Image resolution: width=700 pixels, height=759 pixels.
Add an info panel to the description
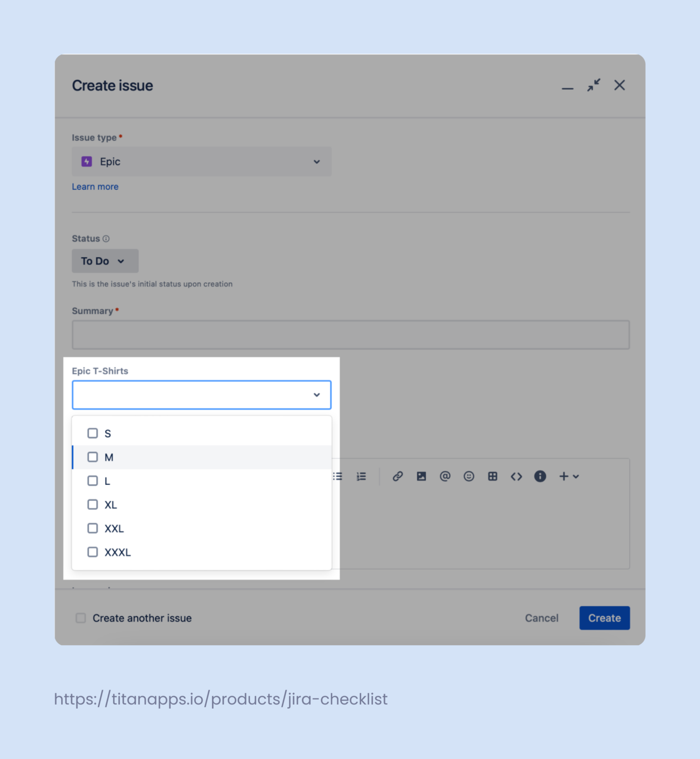540,476
